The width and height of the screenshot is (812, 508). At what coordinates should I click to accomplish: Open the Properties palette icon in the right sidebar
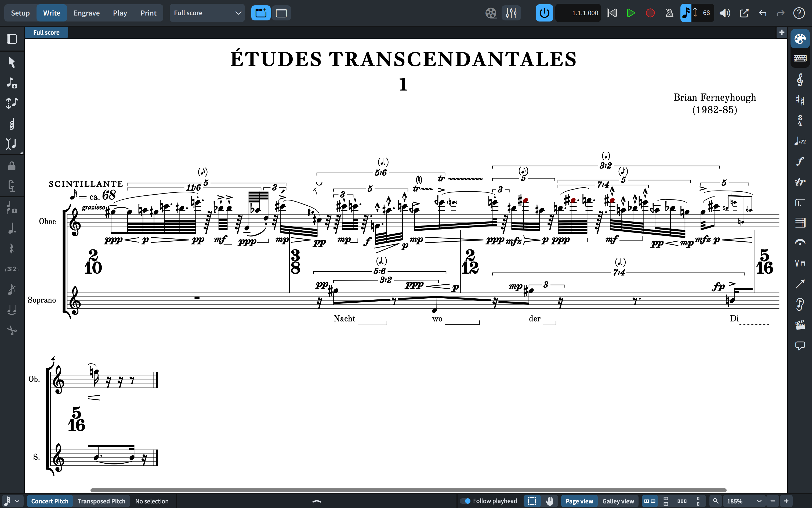click(800, 39)
